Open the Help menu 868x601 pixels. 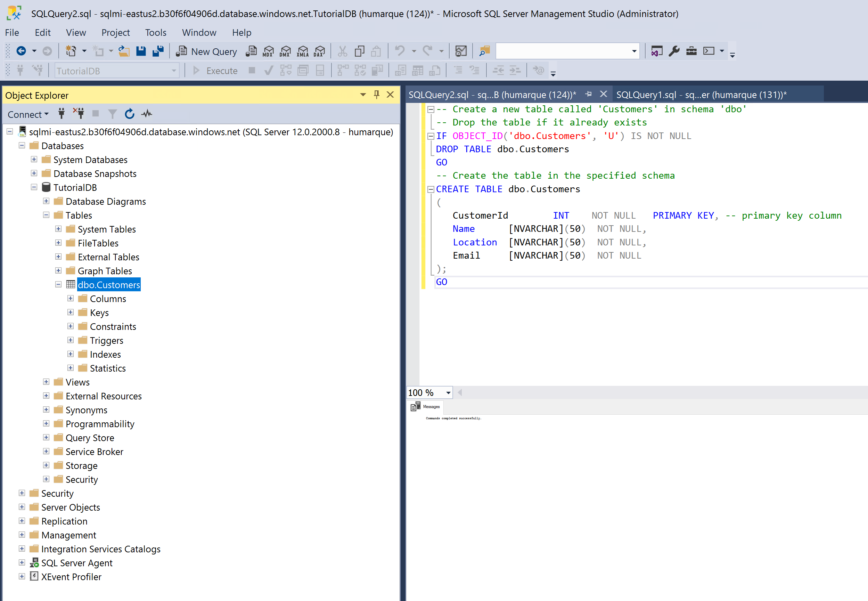click(x=241, y=33)
